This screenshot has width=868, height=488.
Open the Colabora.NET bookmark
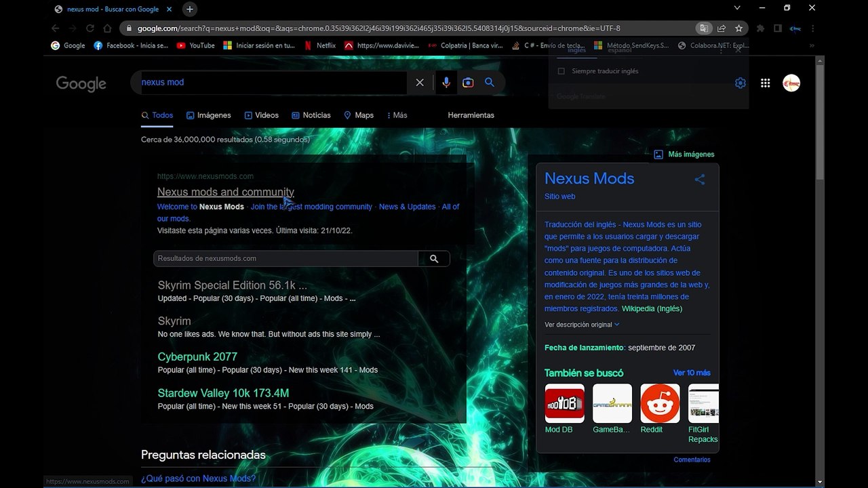click(713, 45)
